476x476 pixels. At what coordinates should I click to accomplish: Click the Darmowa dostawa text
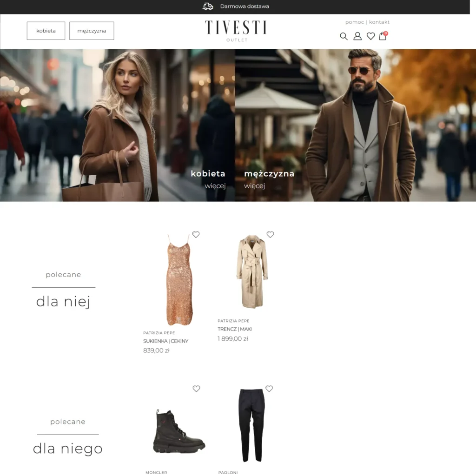click(x=245, y=7)
